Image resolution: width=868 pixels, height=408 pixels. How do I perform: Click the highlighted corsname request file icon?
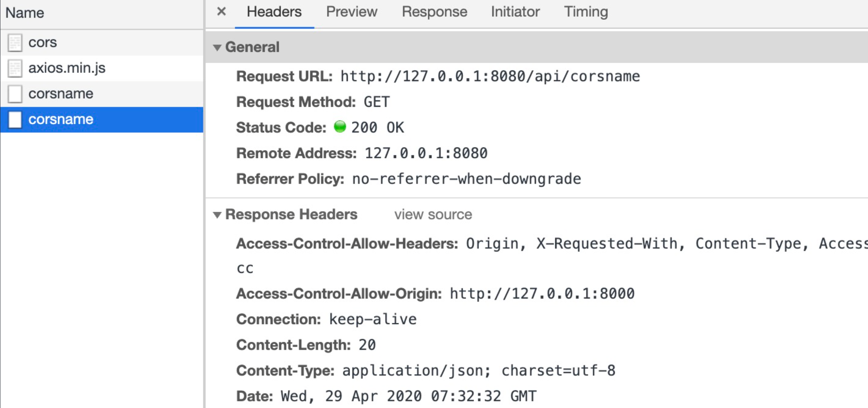tap(15, 119)
